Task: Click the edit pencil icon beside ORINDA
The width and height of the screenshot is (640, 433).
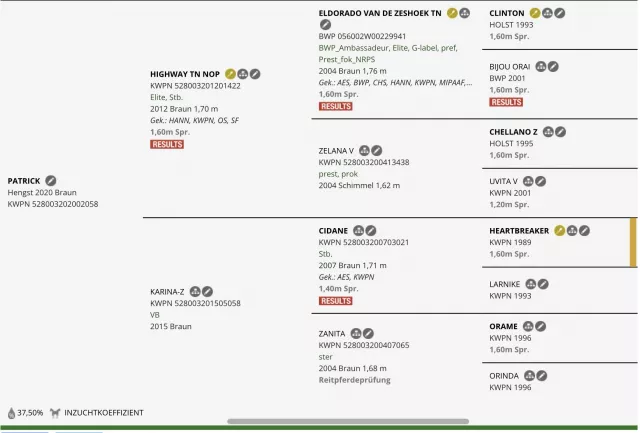Action: (x=542, y=376)
